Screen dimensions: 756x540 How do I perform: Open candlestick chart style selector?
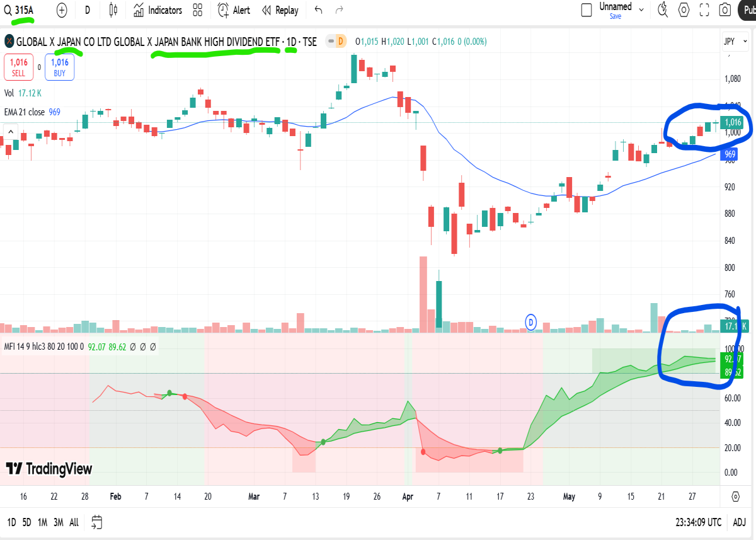tap(113, 10)
